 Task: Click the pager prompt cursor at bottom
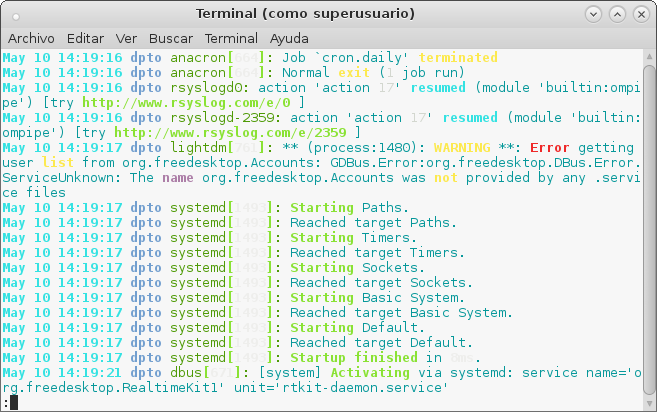click(13, 402)
